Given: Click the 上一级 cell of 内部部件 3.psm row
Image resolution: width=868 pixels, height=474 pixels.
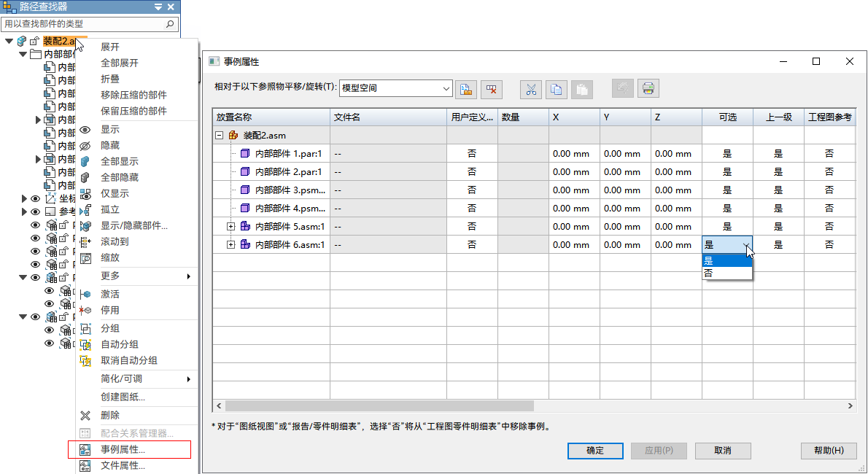Looking at the screenshot, I should (778, 190).
